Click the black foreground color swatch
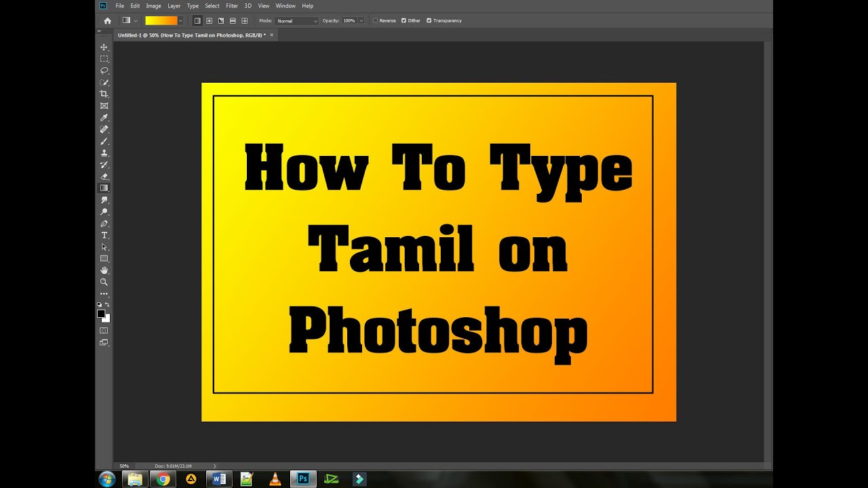The height and width of the screenshot is (488, 868). [x=101, y=314]
